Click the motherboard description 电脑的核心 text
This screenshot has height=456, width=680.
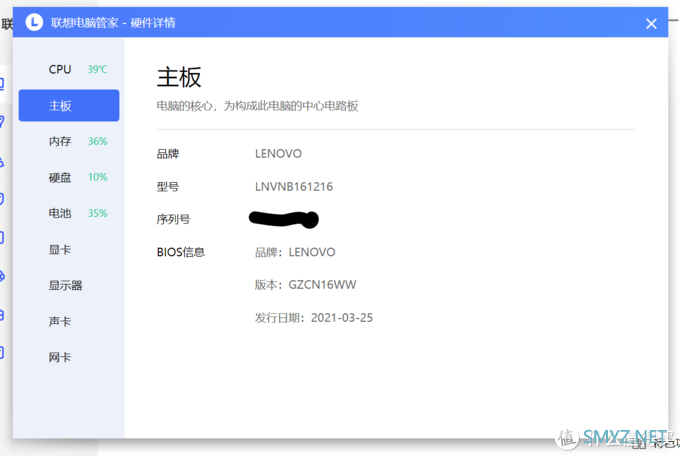(x=257, y=106)
